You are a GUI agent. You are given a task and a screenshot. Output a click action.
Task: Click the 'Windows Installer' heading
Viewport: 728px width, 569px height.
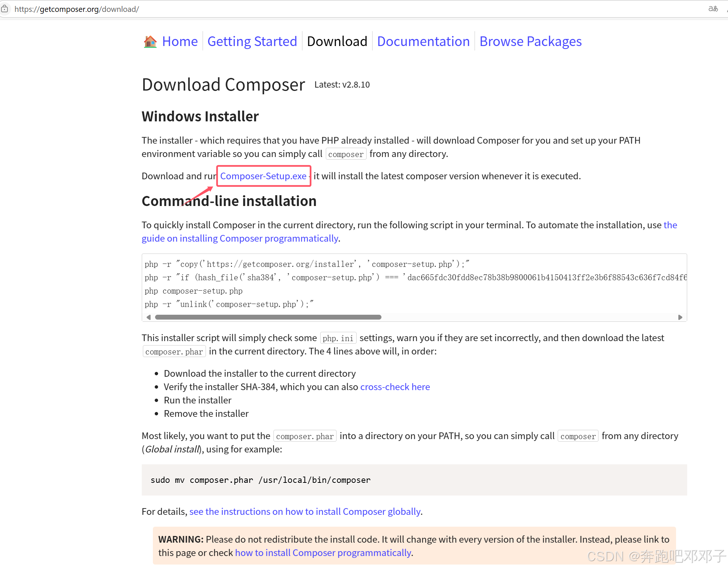click(x=200, y=117)
